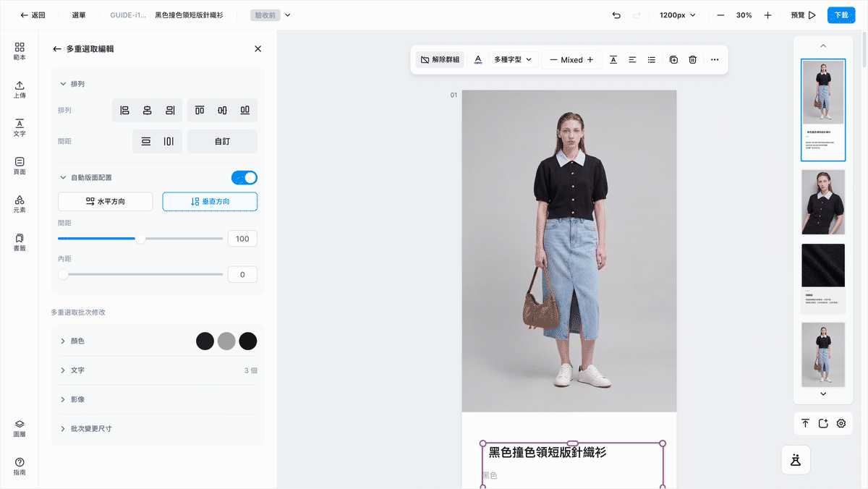Open the 多種字型 font dropdown
The image size is (868, 489).
[514, 60]
